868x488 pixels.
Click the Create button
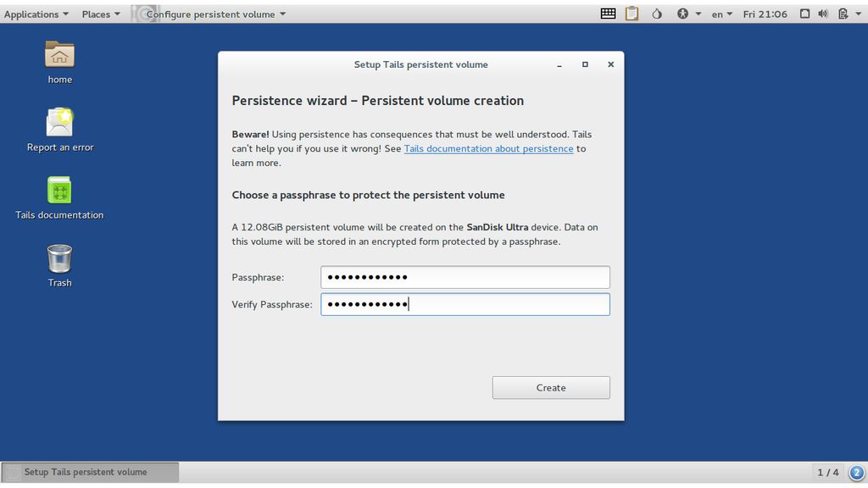pos(551,388)
